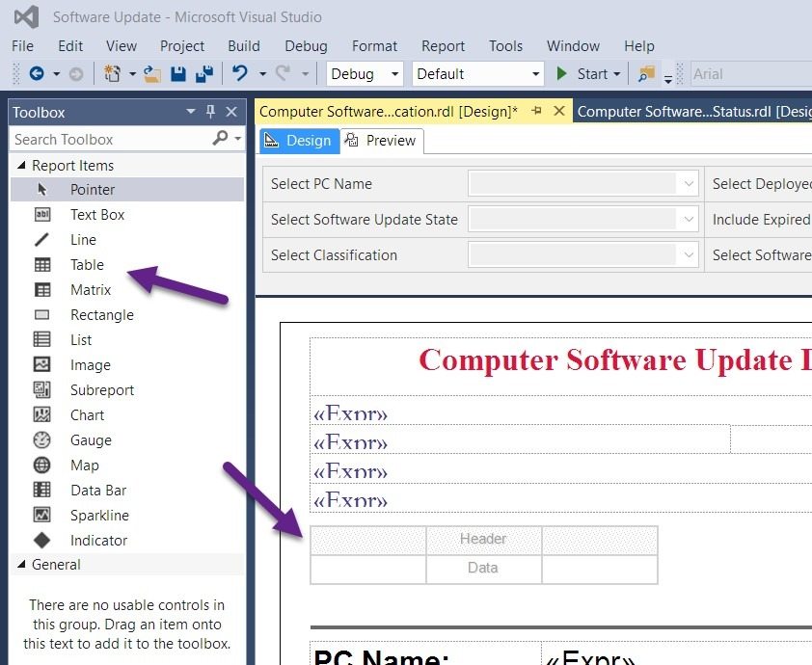Open the Help menu

click(639, 46)
